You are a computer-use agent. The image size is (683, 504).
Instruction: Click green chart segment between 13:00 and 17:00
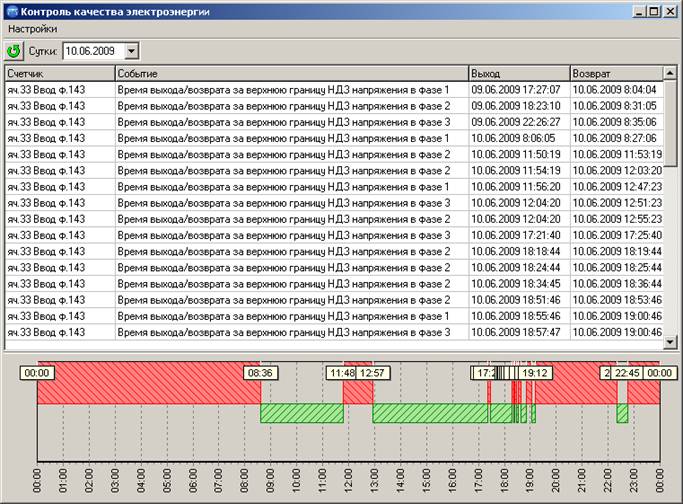(x=430, y=413)
